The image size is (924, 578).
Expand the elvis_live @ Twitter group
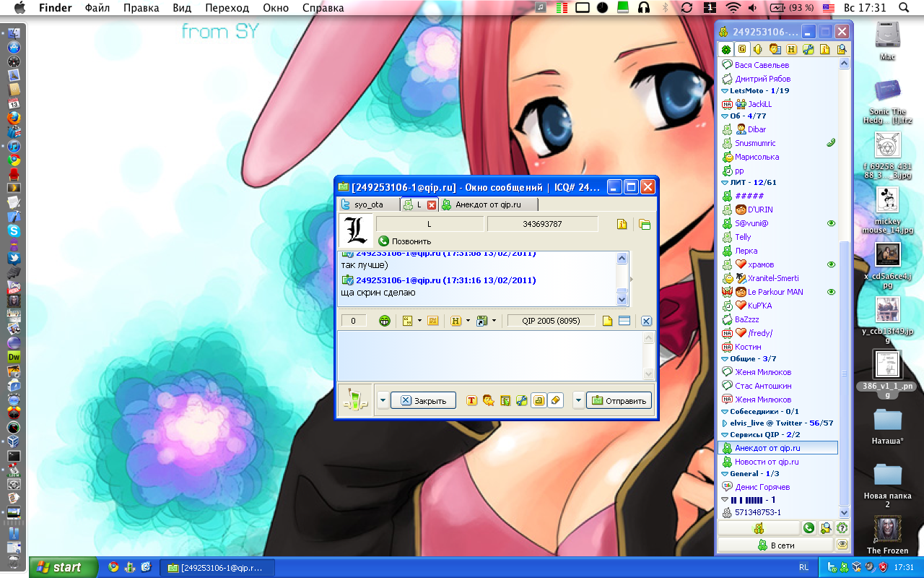[x=724, y=423]
